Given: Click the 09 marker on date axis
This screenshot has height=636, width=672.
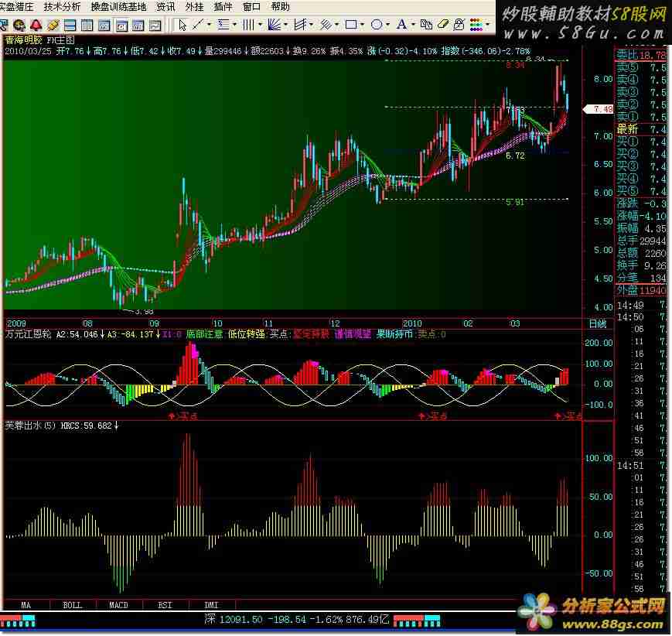Looking at the screenshot, I should [155, 323].
